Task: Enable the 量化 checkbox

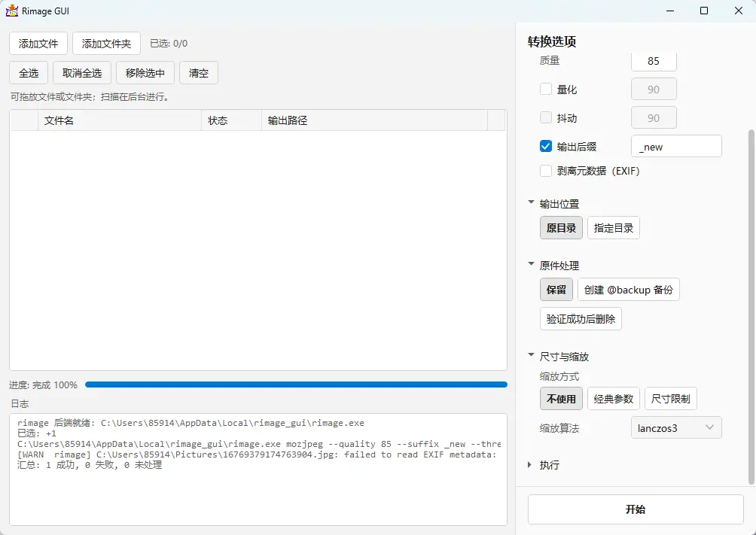Action: [x=546, y=89]
